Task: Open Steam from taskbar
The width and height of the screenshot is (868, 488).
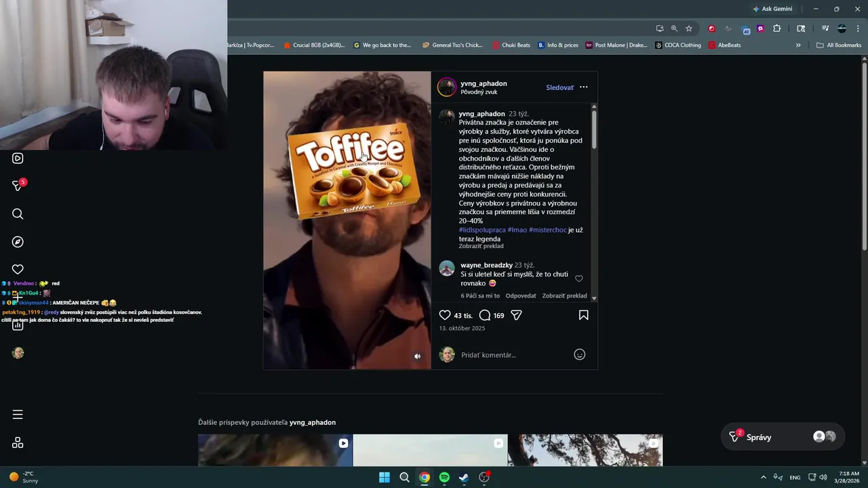Action: (464, 477)
